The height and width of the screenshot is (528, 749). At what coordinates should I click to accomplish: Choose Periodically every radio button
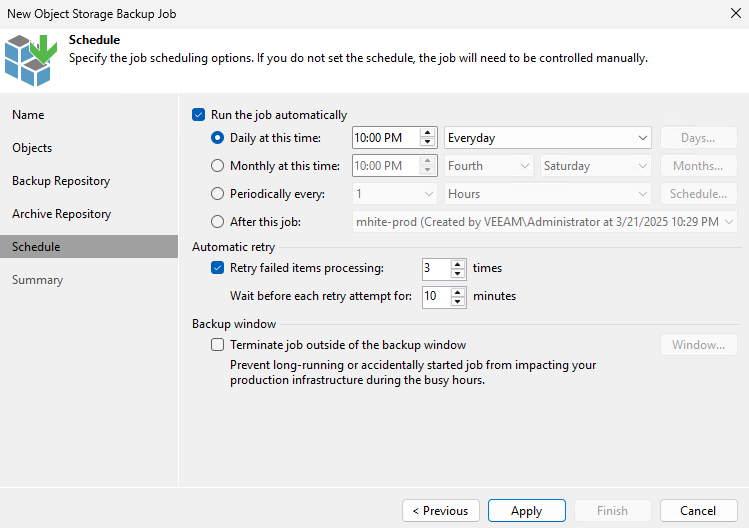[x=217, y=194]
